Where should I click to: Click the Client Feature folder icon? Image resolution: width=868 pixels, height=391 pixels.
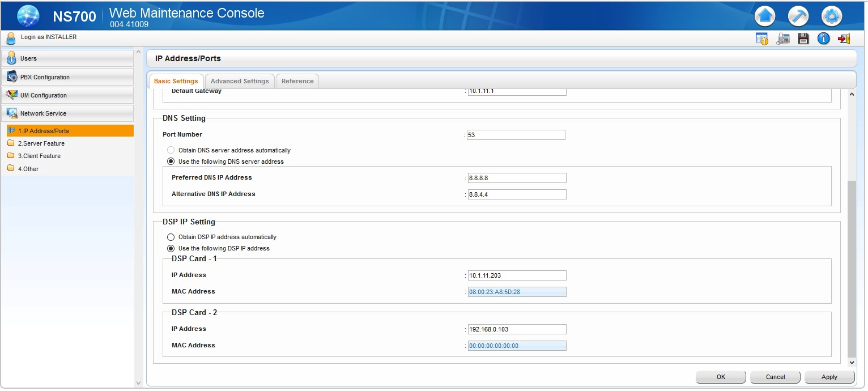pos(11,155)
